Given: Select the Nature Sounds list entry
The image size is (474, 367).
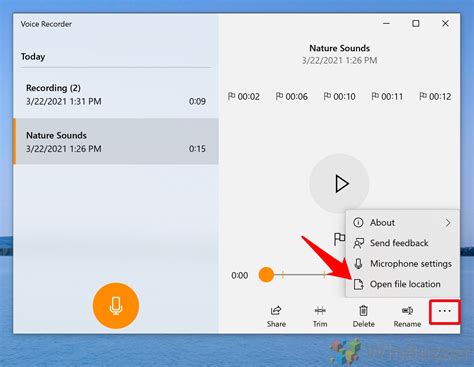Looking at the screenshot, I should click(116, 141).
